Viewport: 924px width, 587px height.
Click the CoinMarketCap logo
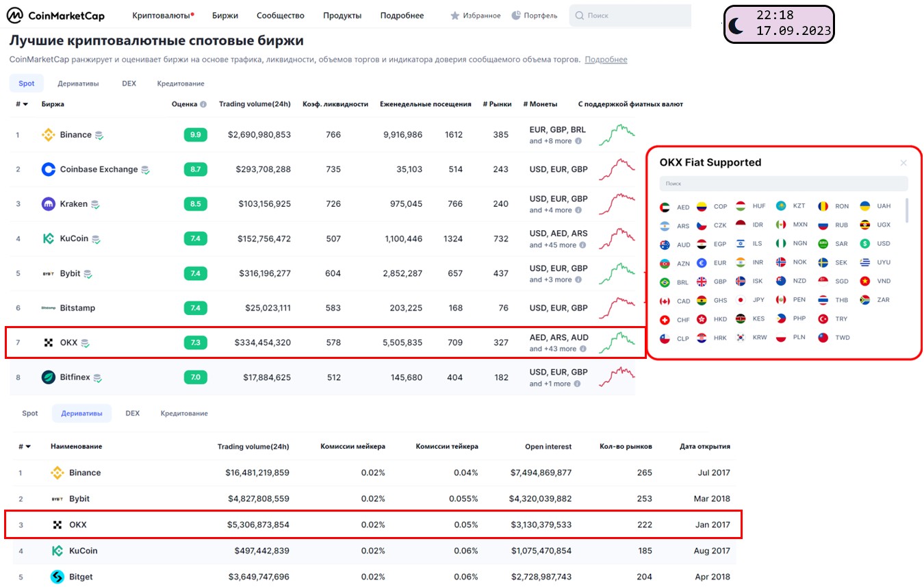pos(57,15)
